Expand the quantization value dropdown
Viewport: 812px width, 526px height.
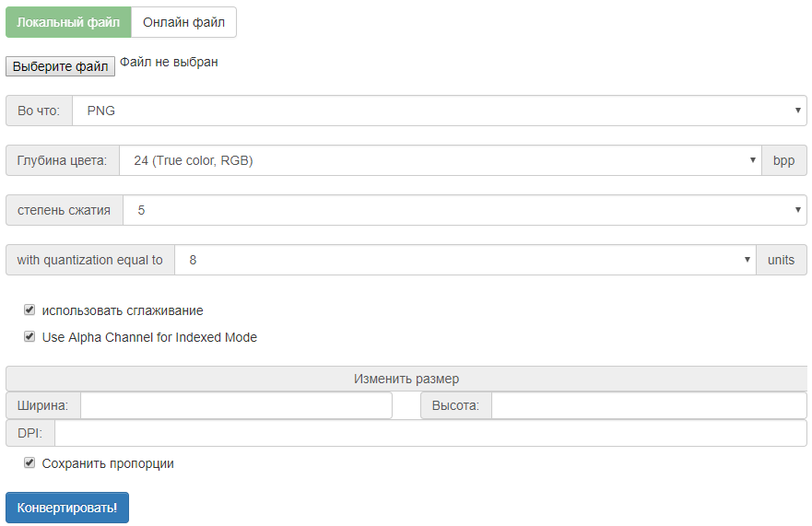click(x=465, y=260)
